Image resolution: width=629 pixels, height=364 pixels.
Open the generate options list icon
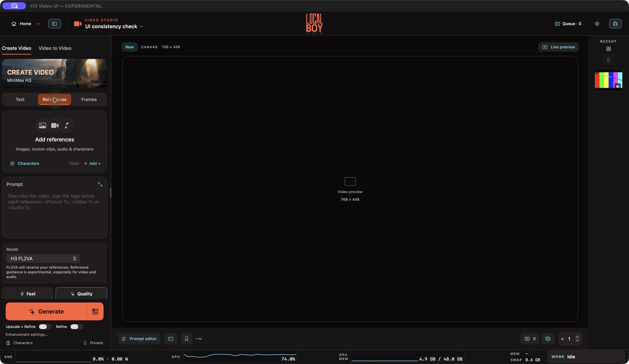pyautogui.click(x=95, y=311)
